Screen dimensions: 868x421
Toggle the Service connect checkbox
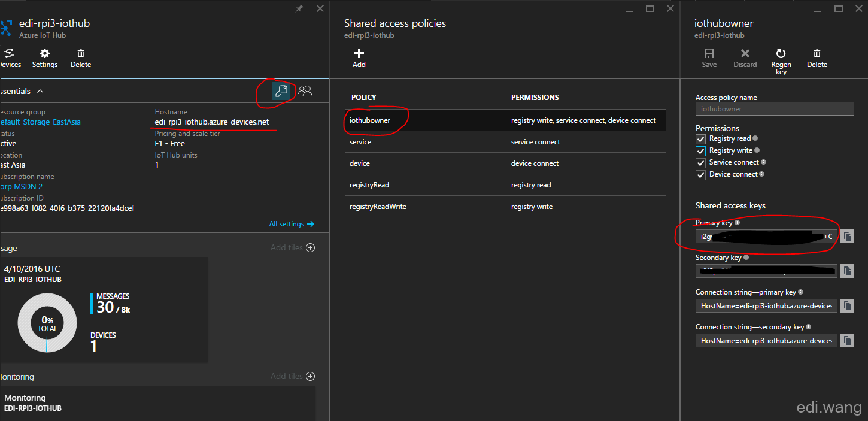click(700, 163)
